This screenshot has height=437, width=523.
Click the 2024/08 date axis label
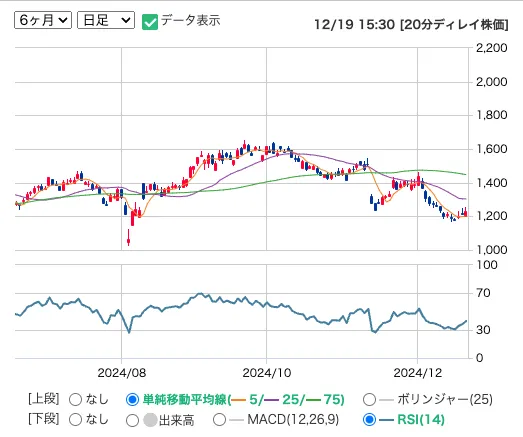(122, 373)
